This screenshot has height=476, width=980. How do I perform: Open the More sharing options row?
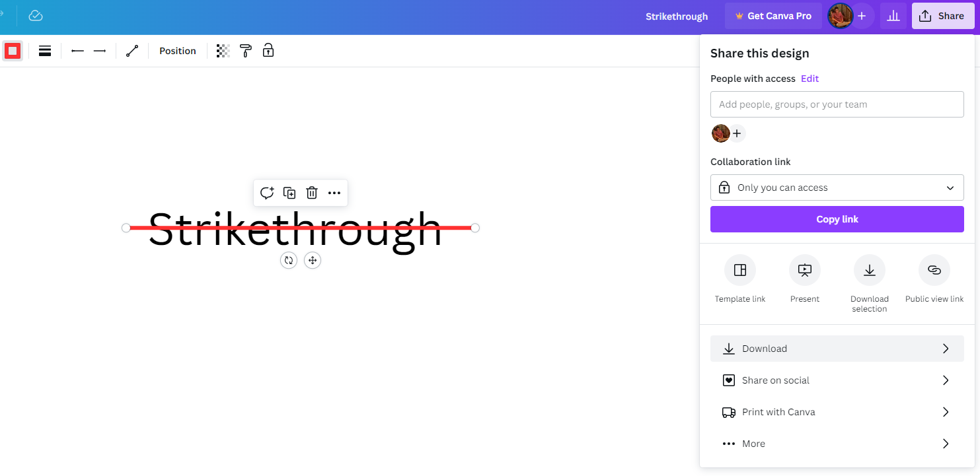(837, 444)
